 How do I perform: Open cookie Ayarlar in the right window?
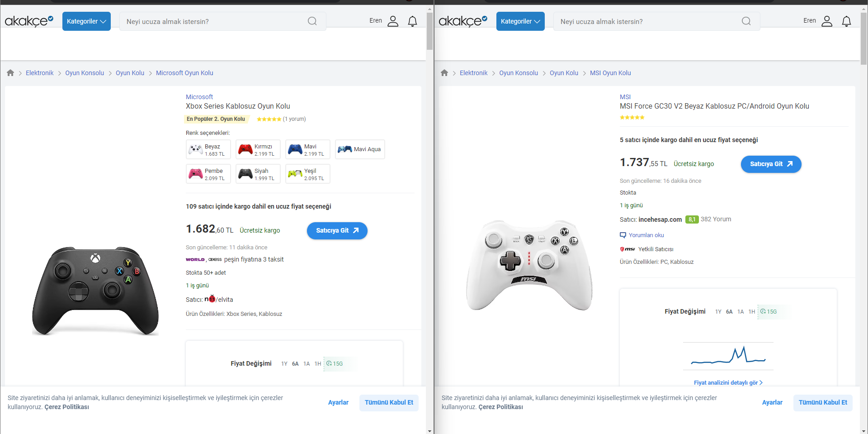tap(772, 403)
